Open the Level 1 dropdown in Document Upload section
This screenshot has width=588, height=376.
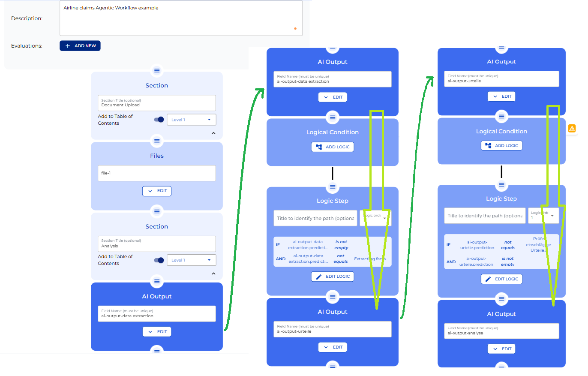coord(191,120)
